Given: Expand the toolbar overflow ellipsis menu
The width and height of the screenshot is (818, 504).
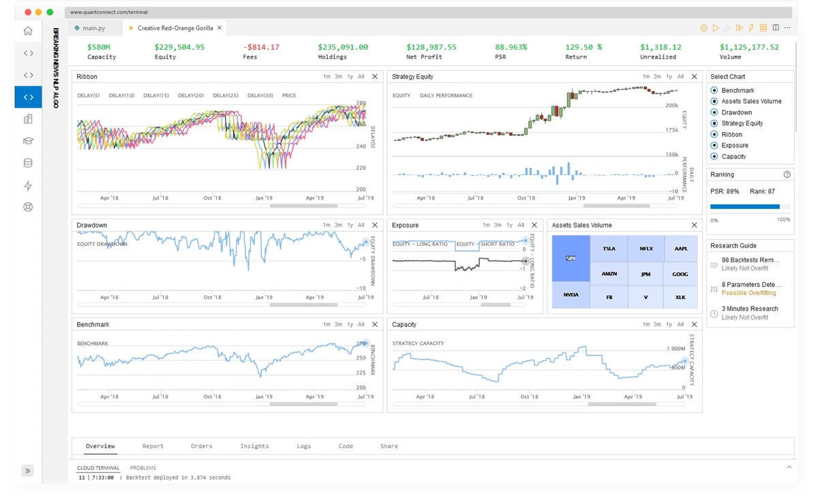Looking at the screenshot, I should 788,27.
